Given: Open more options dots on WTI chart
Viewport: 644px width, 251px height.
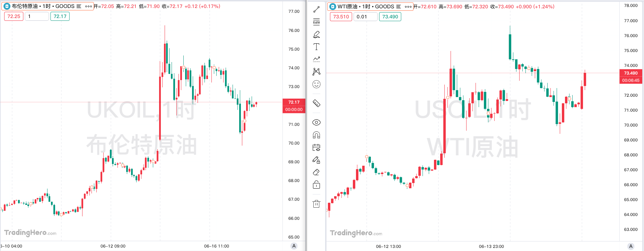Looking at the screenshot, I should coord(408,7).
